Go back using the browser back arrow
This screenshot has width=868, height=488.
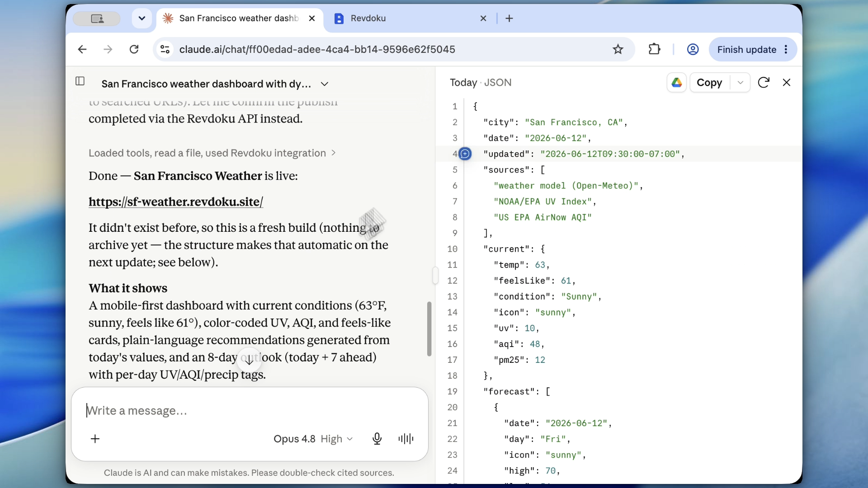(x=82, y=49)
